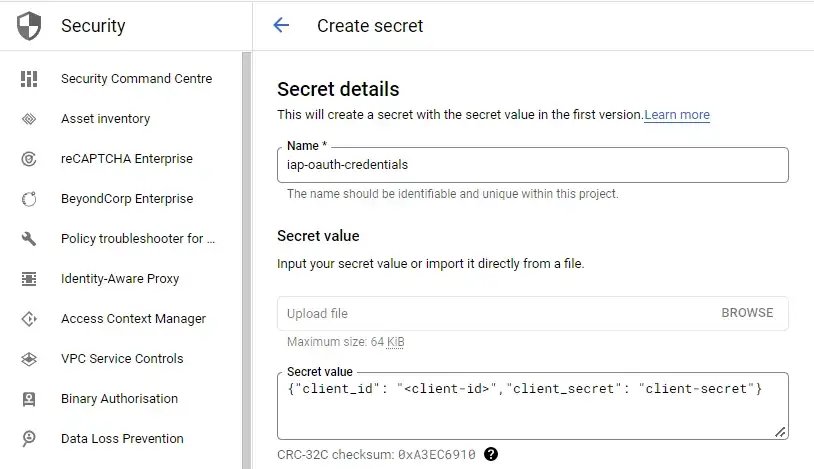814x469 pixels.
Task: Open Binary Authorisation from sidebar
Action: 119,399
